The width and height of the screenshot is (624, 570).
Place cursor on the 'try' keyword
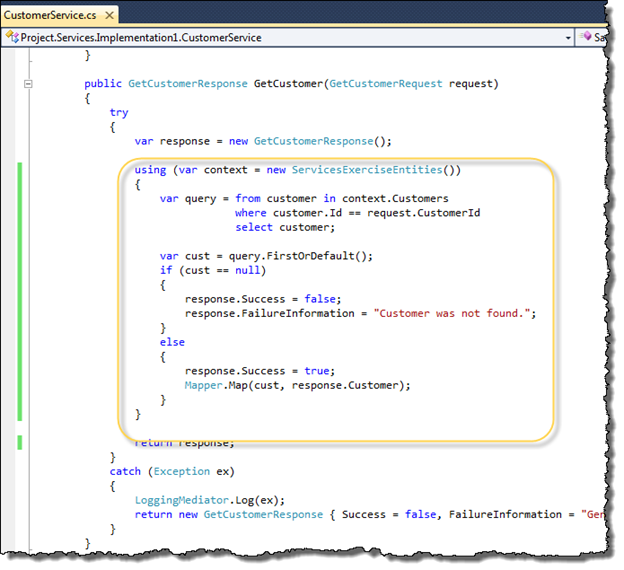tap(119, 113)
